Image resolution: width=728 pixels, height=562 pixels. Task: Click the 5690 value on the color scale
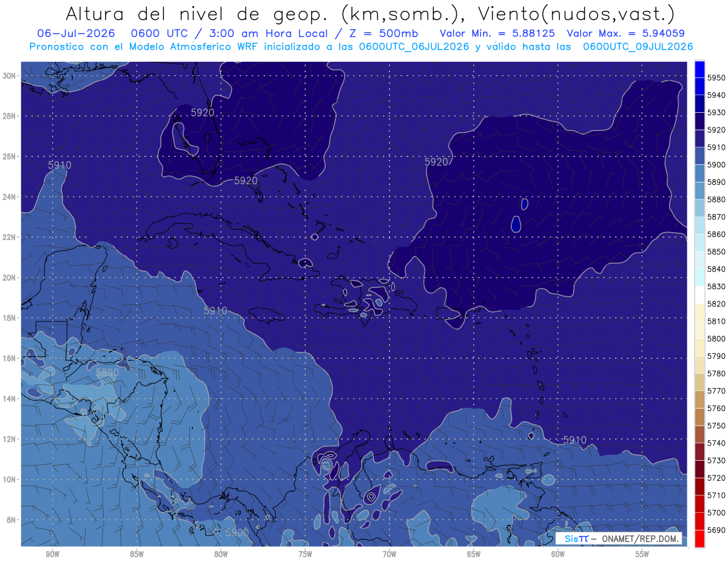pyautogui.click(x=716, y=530)
